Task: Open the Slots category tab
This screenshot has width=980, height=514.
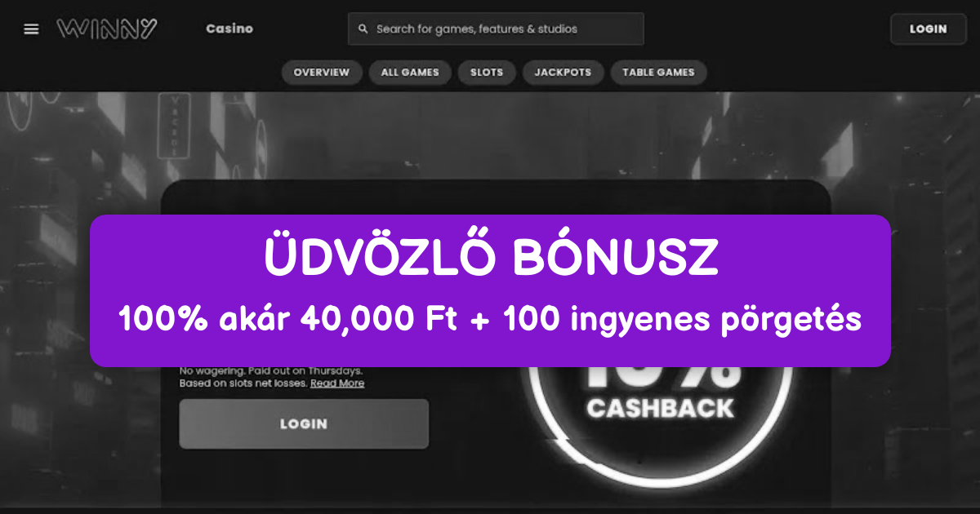Action: click(x=487, y=72)
